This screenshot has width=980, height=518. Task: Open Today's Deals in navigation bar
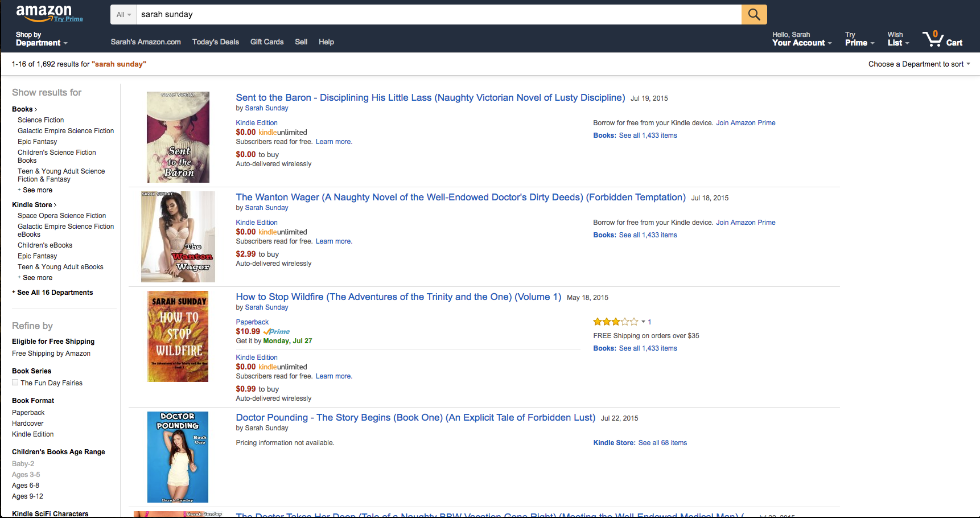216,42
